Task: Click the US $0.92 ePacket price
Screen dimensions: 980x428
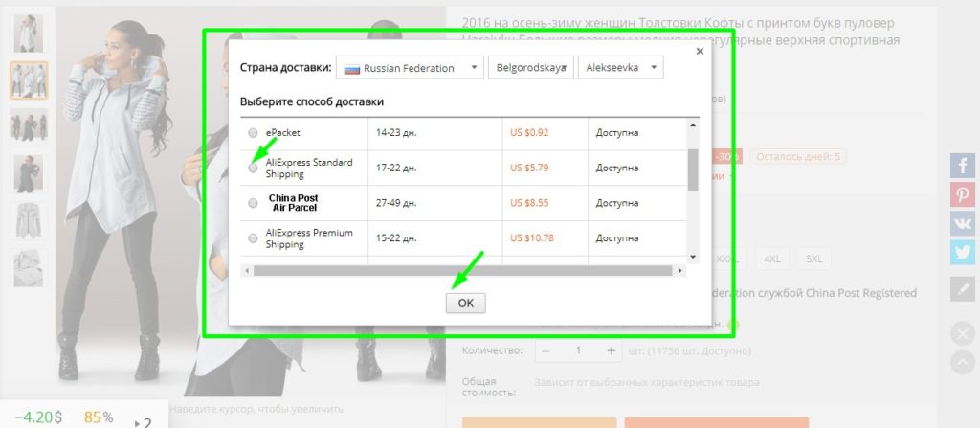Action: tap(529, 133)
